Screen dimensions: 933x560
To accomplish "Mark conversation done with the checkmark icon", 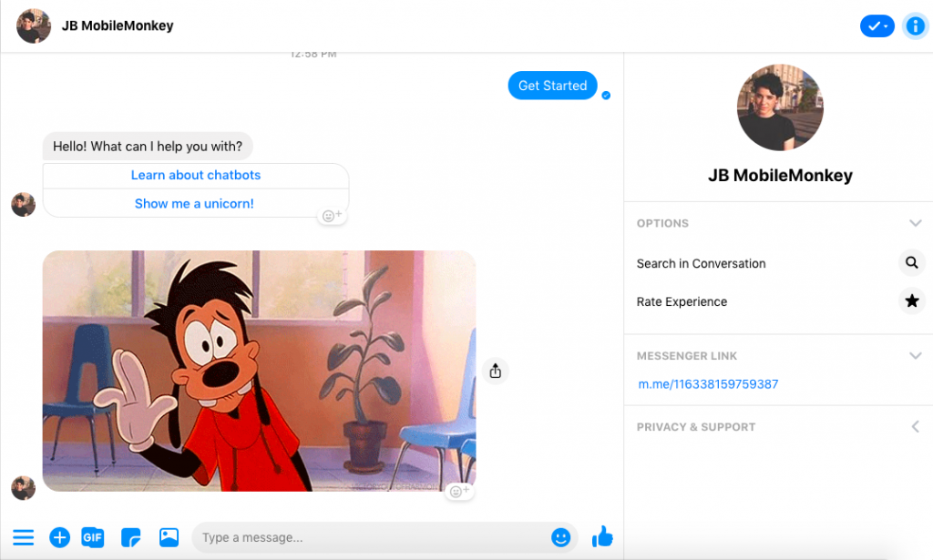I will (x=877, y=25).
